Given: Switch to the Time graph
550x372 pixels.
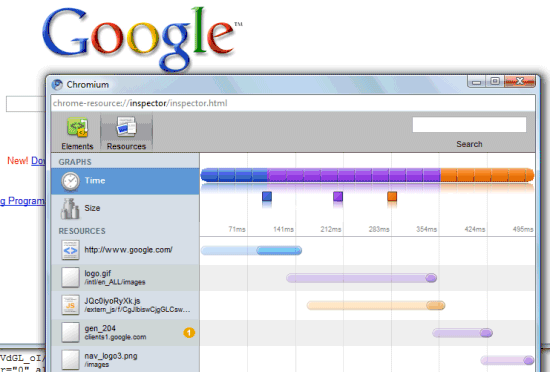Looking at the screenshot, I should (125, 181).
